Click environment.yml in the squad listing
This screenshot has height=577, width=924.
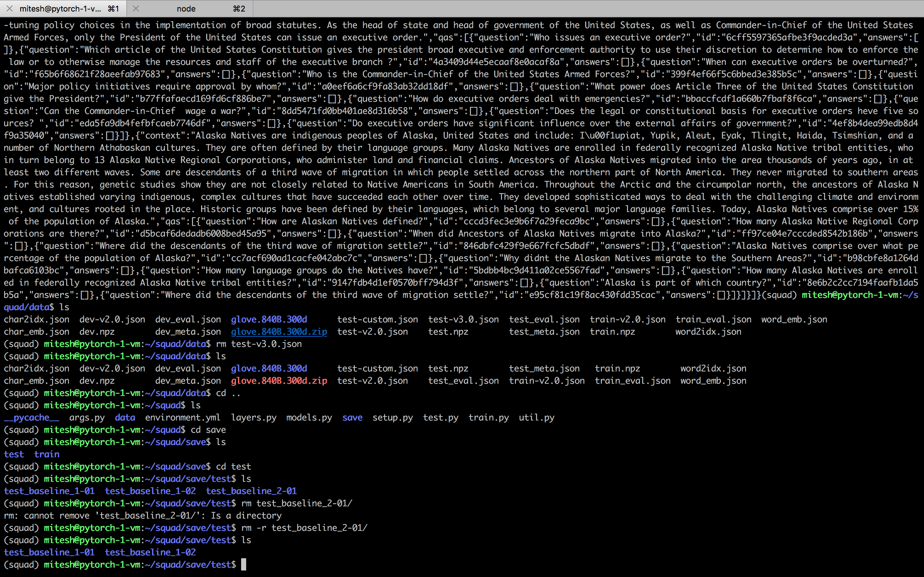pyautogui.click(x=183, y=418)
